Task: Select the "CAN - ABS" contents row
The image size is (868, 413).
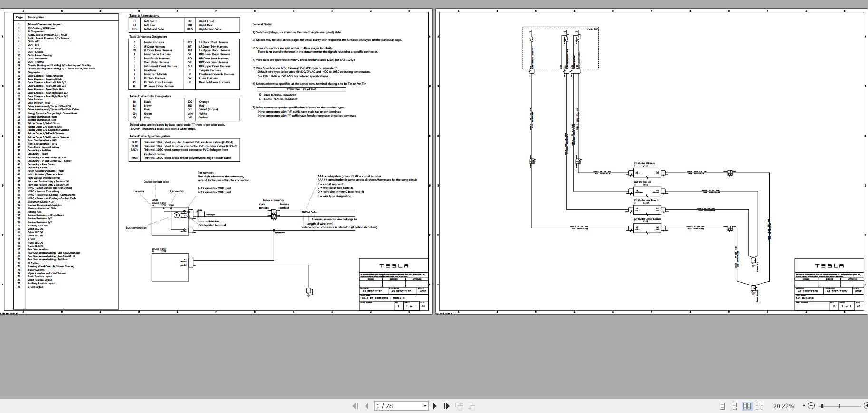Action: click(x=33, y=41)
